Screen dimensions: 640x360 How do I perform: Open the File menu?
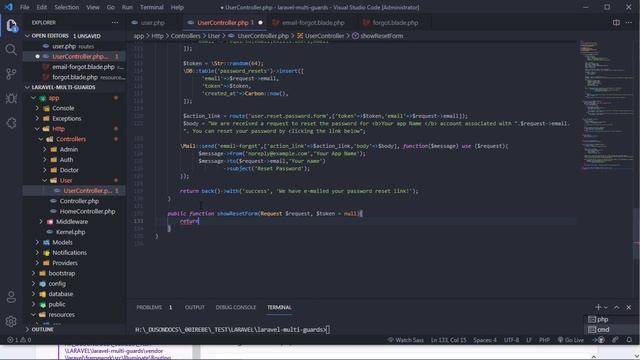pos(24,7)
